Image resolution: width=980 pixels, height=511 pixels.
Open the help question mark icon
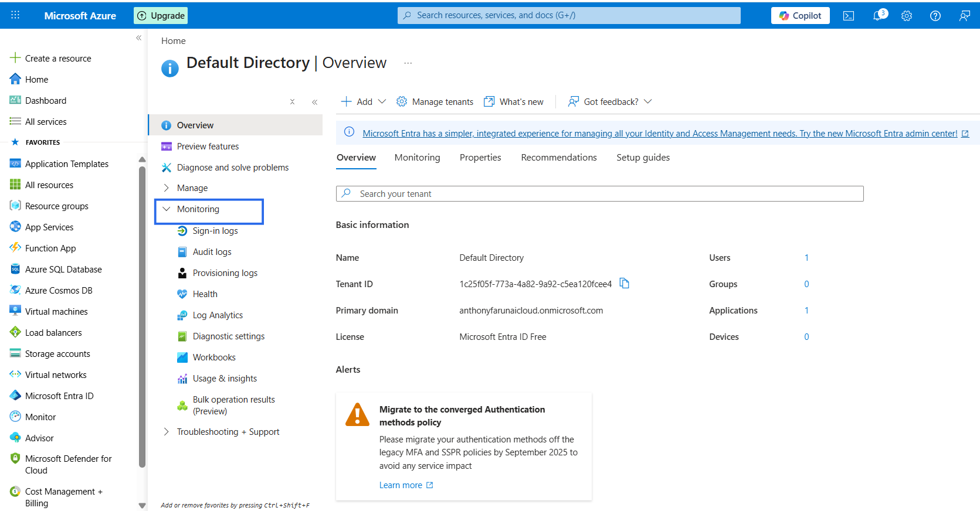[935, 16]
